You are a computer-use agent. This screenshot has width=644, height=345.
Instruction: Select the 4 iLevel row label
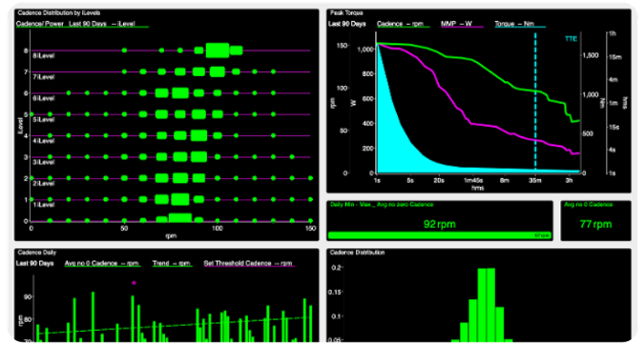(44, 141)
